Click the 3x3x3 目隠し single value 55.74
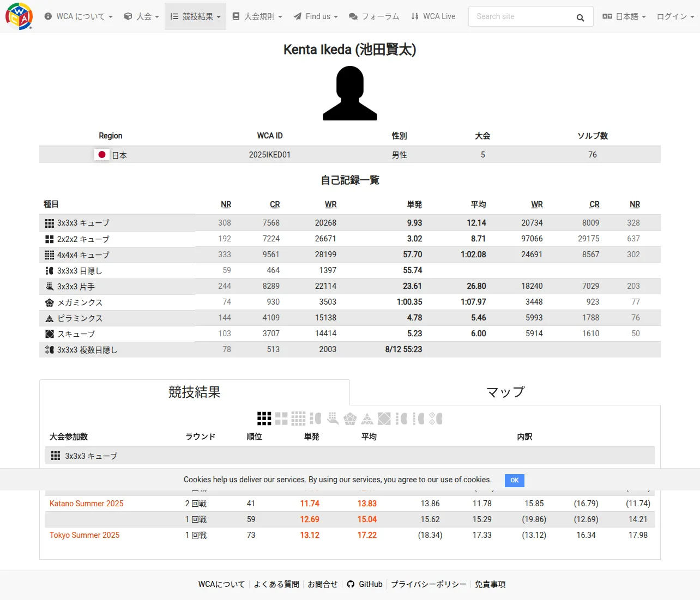This screenshot has width=700, height=600. (413, 270)
